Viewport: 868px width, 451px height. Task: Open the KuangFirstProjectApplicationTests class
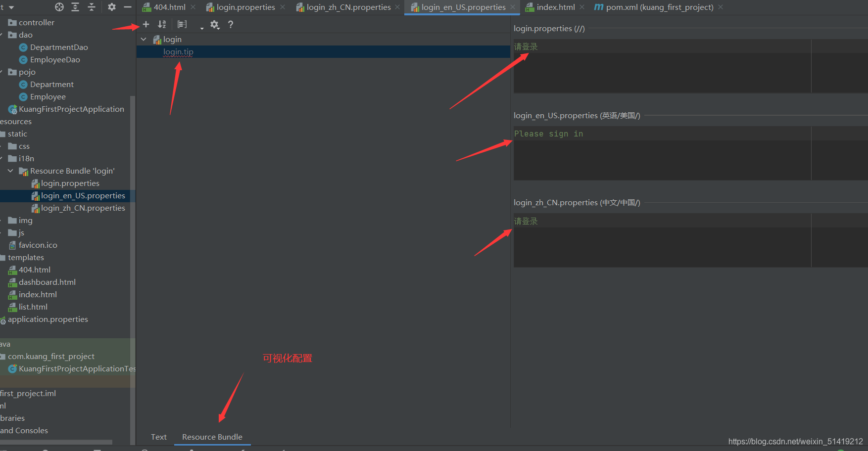coord(77,368)
